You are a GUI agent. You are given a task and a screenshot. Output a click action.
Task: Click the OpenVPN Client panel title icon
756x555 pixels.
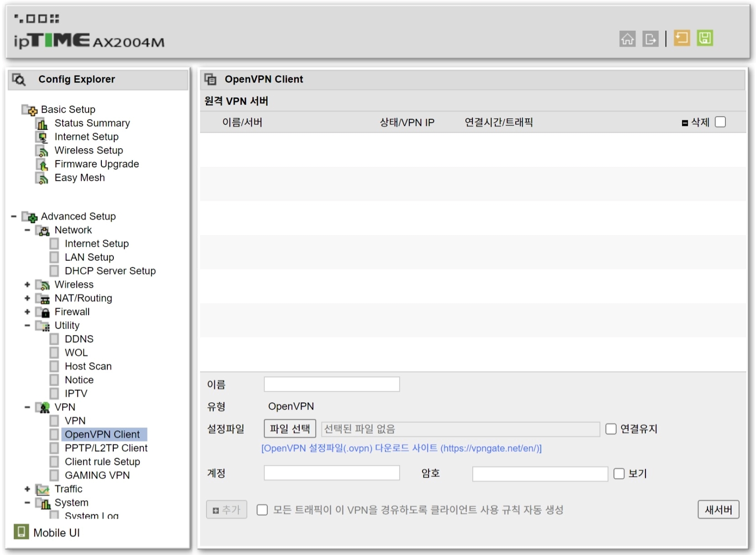[210, 79]
